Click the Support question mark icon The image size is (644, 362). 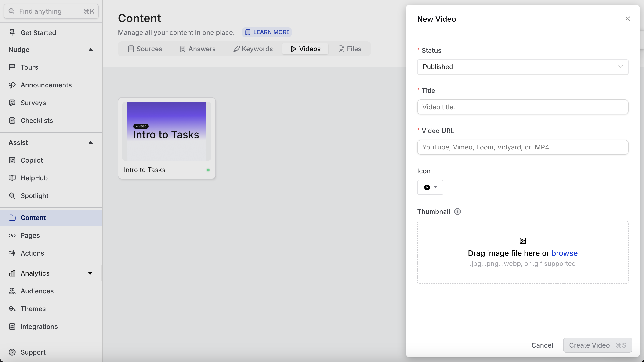12,352
